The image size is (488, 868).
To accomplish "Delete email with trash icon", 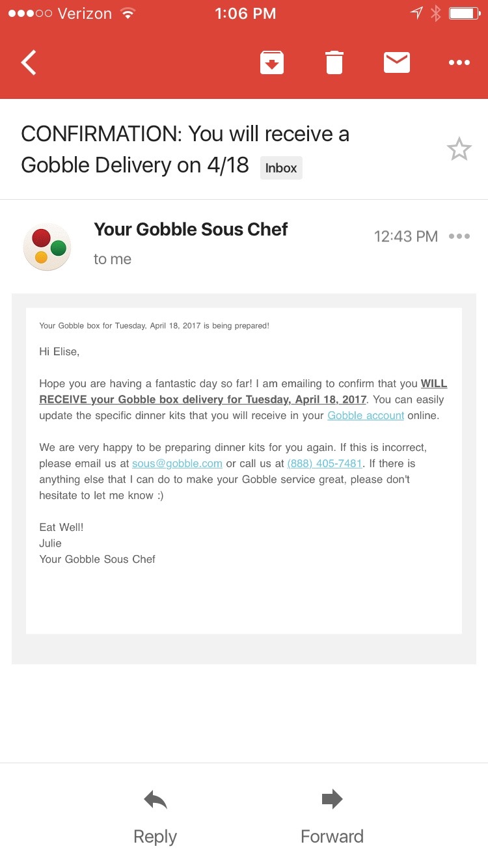I will coord(334,62).
